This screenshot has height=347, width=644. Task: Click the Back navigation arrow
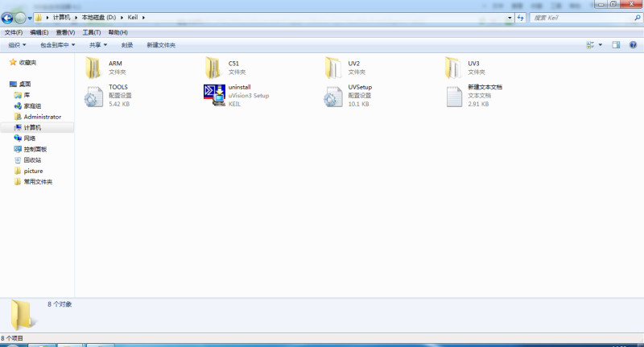[8, 18]
